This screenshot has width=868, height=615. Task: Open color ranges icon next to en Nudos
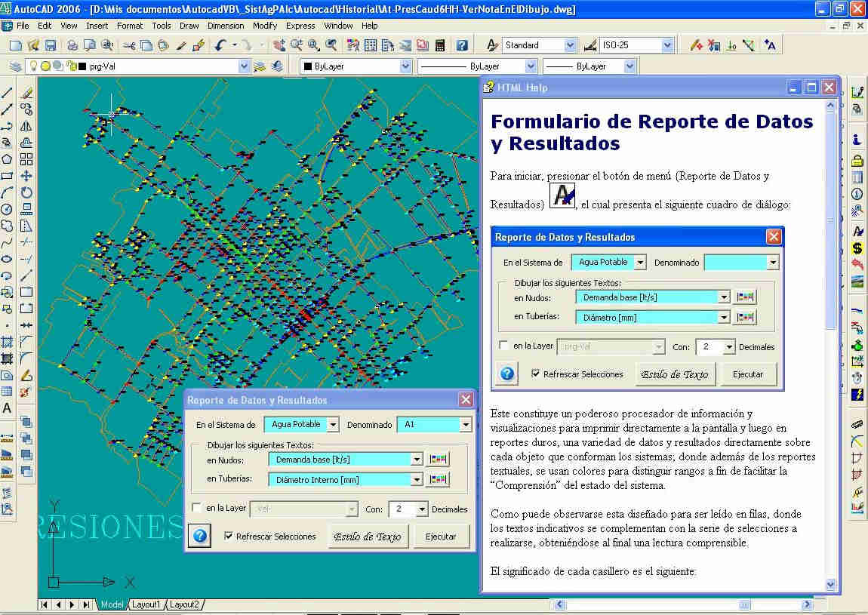(439, 459)
